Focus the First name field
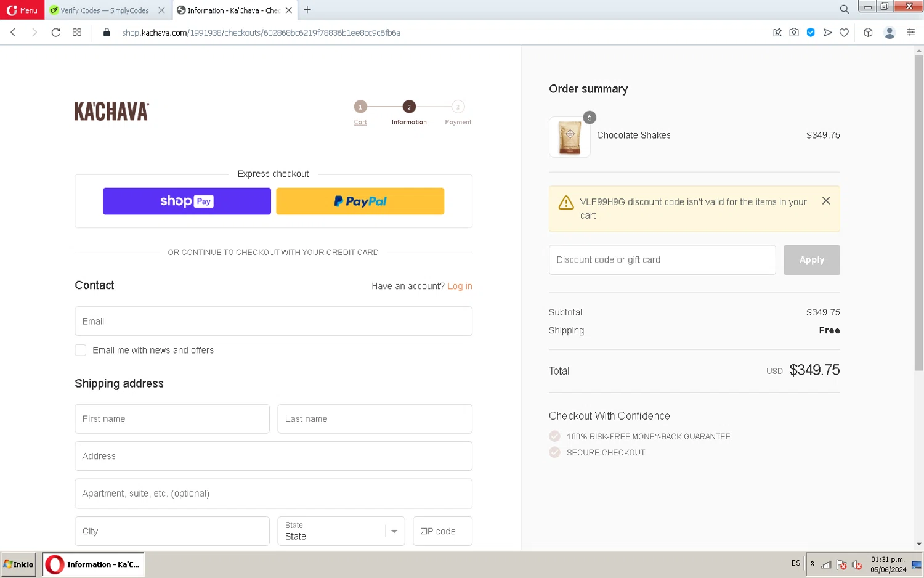This screenshot has height=578, width=924. 172,419
